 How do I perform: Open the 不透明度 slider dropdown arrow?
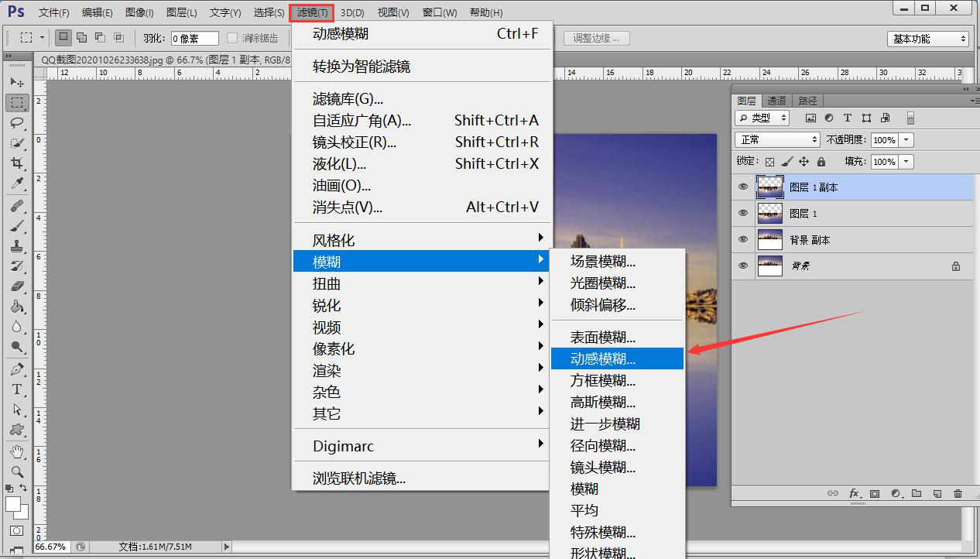pos(906,140)
